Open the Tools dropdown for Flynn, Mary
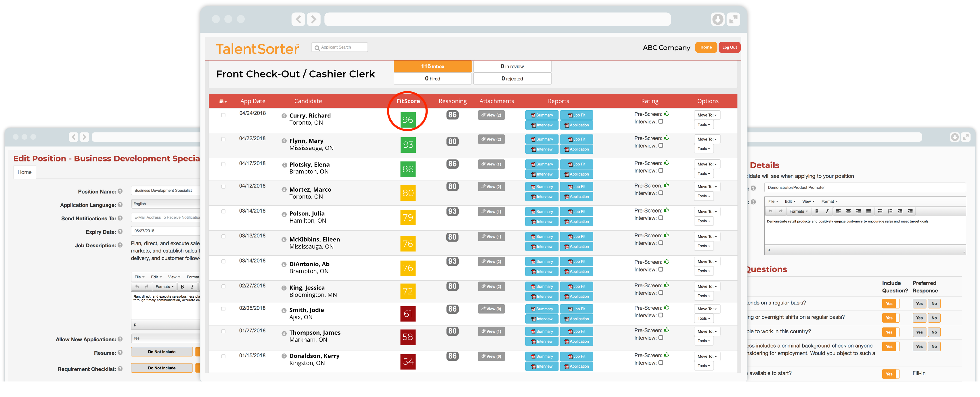Viewport: 980px width, 397px height. coord(704,149)
